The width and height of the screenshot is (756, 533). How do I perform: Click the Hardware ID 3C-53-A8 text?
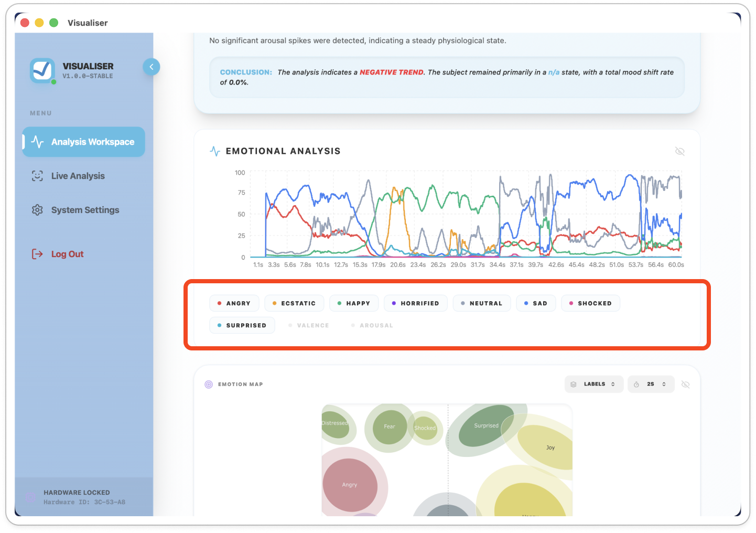point(84,502)
